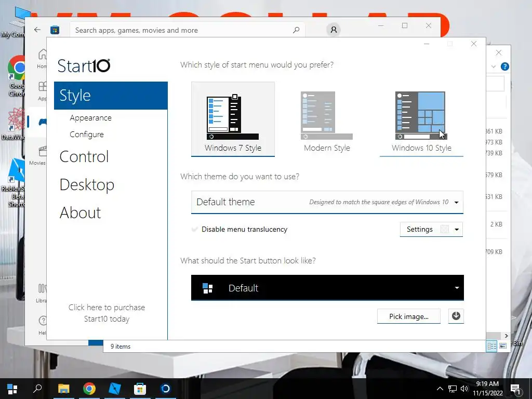Select the Google Chrome desktop shortcut
The height and width of the screenshot is (399, 532).
16,76
